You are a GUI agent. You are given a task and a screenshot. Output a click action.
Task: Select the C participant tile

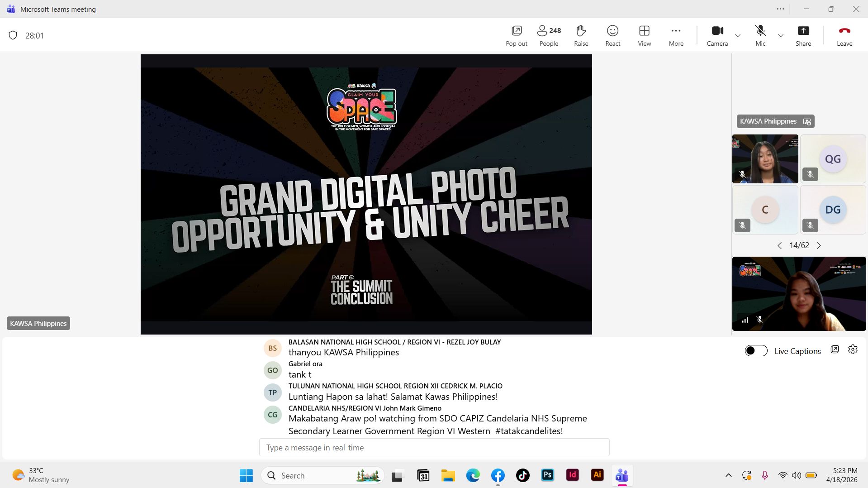click(765, 210)
